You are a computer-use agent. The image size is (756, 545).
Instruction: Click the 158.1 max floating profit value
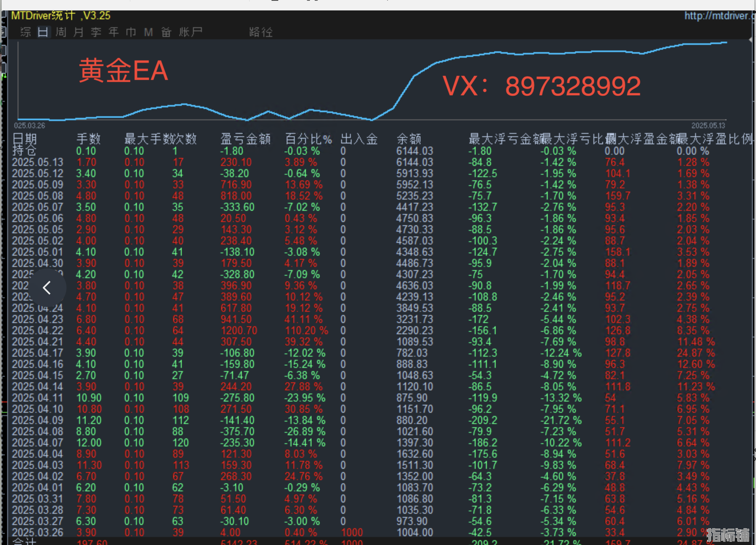(617, 252)
